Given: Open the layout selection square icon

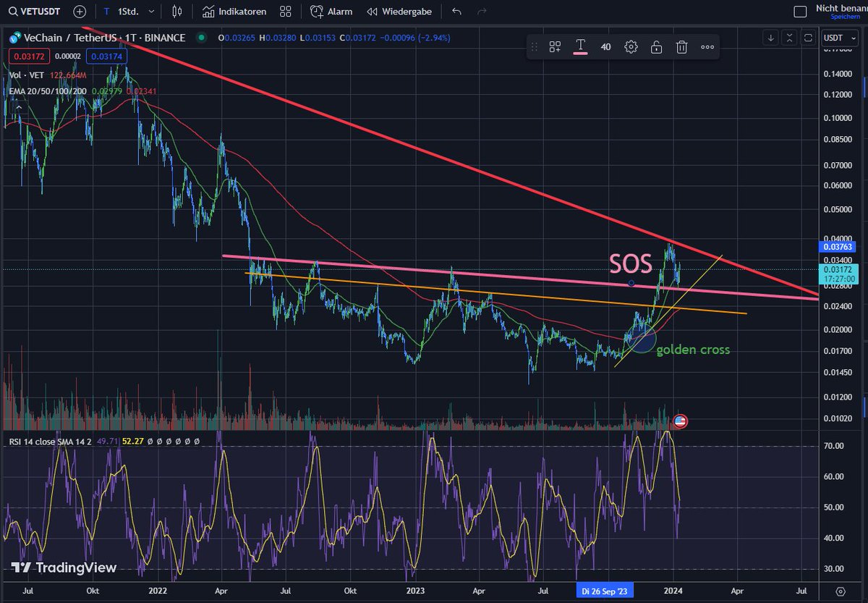Looking at the screenshot, I should (800, 12).
